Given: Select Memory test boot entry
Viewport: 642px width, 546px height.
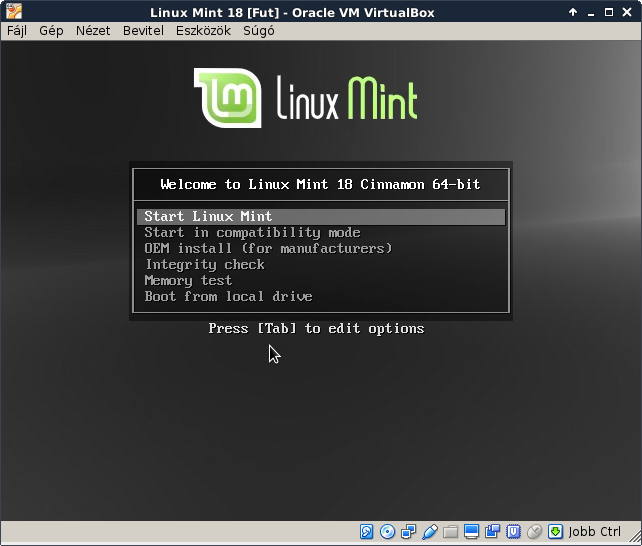Looking at the screenshot, I should click(x=321, y=280).
